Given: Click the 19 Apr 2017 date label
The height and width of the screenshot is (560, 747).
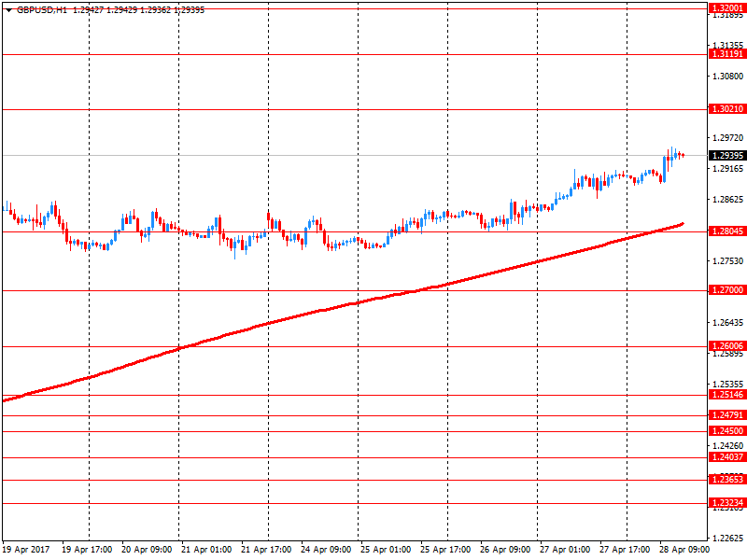Looking at the screenshot, I should pyautogui.click(x=26, y=550).
